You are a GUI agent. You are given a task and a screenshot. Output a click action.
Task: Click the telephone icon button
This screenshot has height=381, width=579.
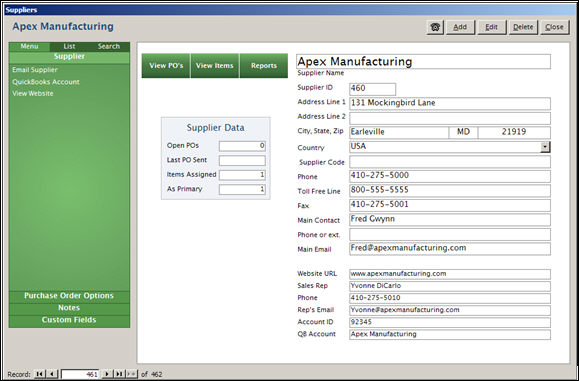(x=435, y=27)
